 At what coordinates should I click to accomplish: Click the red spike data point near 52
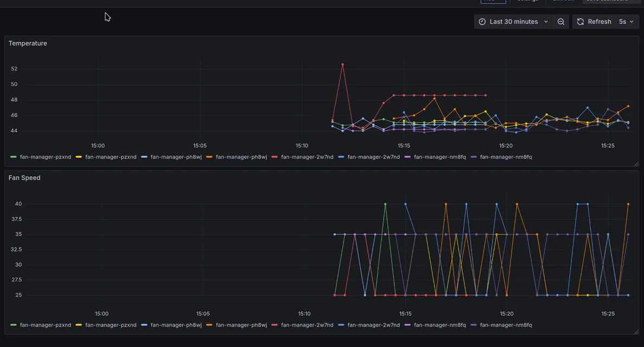tap(342, 65)
